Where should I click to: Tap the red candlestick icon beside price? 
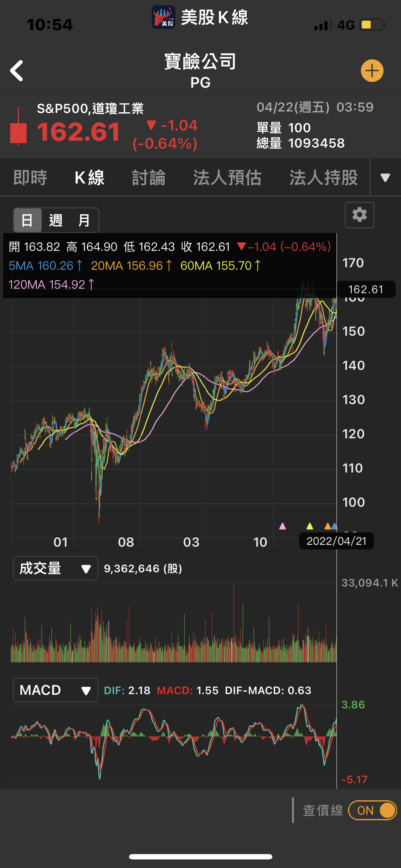[19, 126]
